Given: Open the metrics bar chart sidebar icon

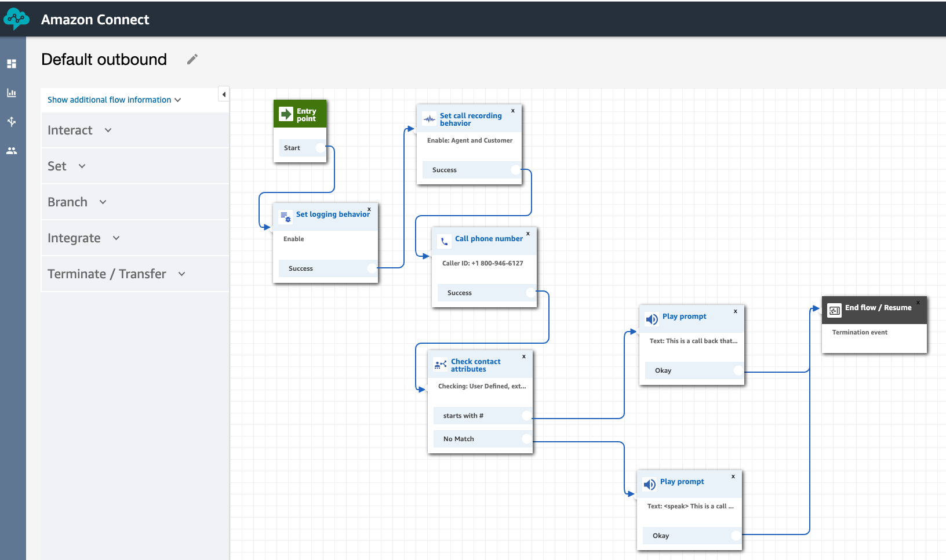Looking at the screenshot, I should coord(12,93).
